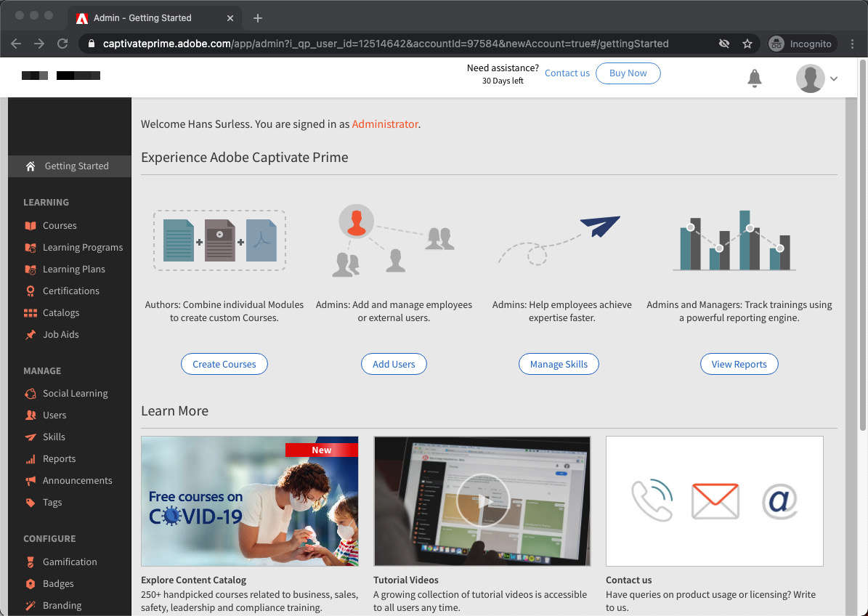Click the Badges hexagon icon
The height and width of the screenshot is (616, 868).
pyautogui.click(x=31, y=584)
